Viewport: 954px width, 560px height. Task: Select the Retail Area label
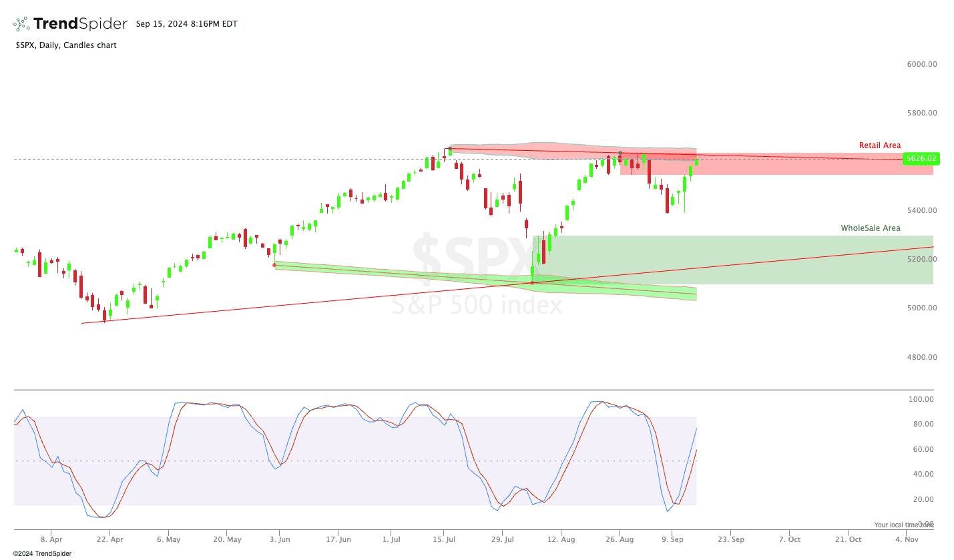tap(879, 146)
